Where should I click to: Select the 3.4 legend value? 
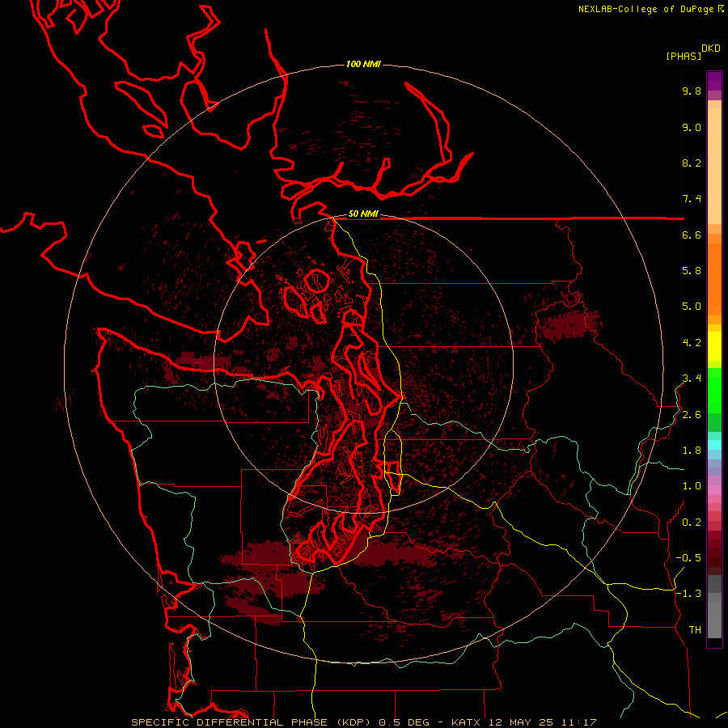click(692, 379)
